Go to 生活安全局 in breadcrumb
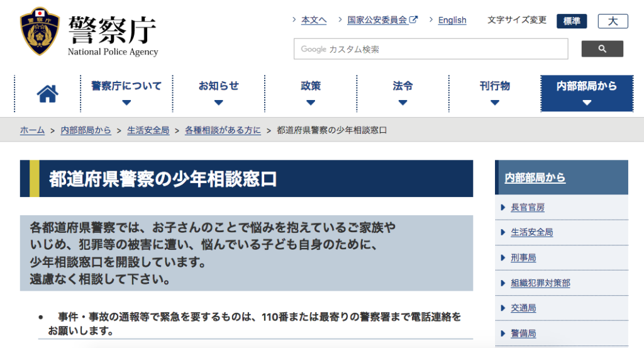Image resolution: width=644 pixels, height=348 pixels. click(x=148, y=130)
